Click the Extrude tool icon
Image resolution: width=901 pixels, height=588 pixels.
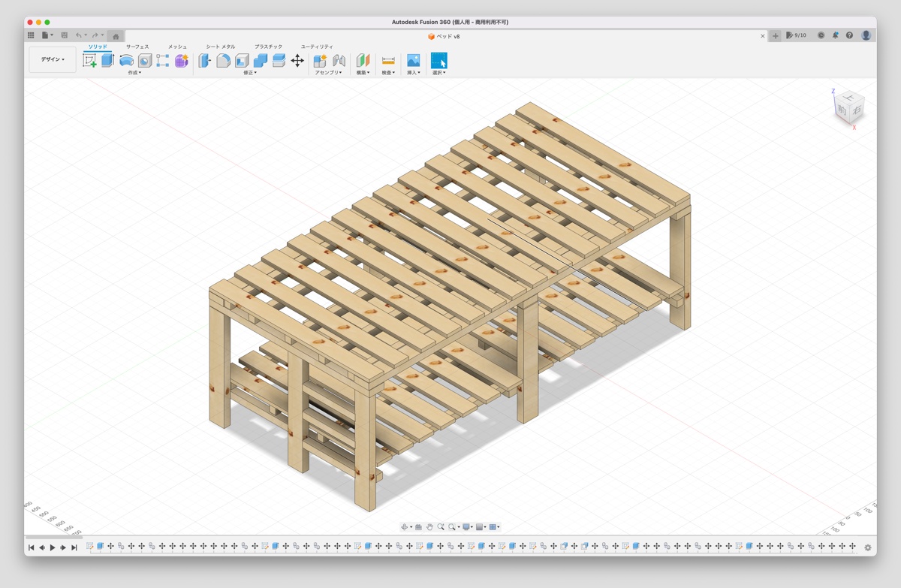pos(108,61)
